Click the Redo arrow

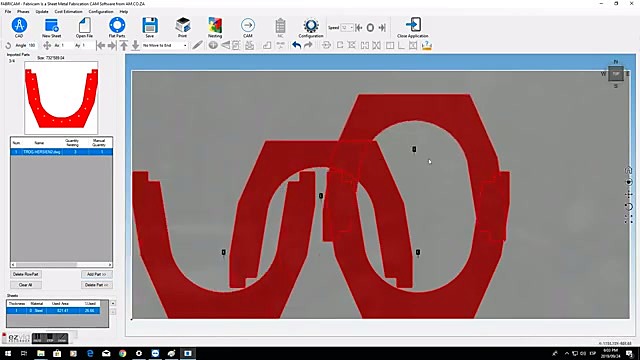pos(308,45)
